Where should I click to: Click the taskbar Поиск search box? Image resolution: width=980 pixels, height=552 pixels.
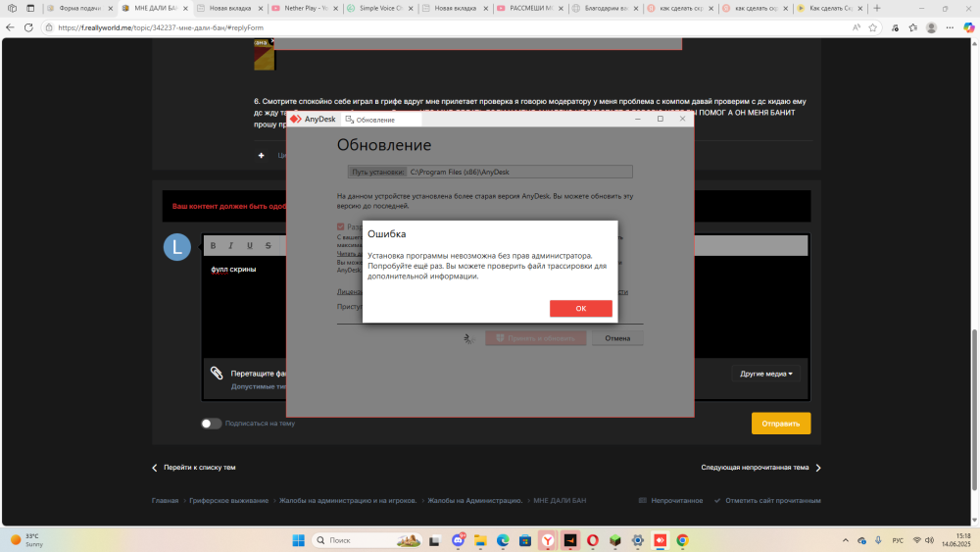tap(367, 540)
